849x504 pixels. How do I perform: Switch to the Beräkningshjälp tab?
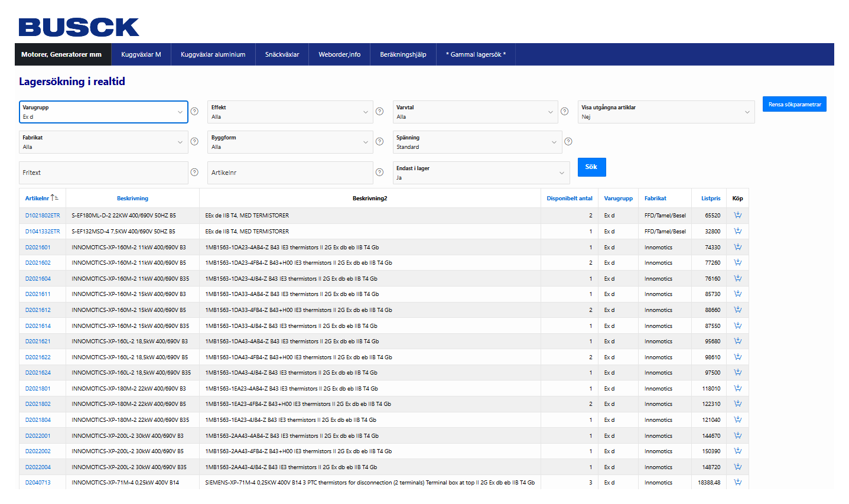pos(403,54)
